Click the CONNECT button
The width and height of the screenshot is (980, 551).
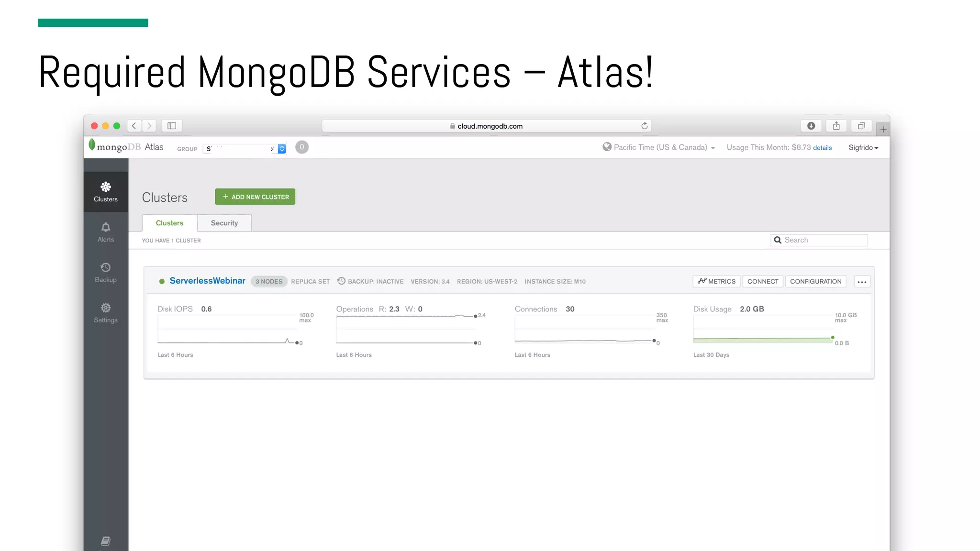(763, 281)
